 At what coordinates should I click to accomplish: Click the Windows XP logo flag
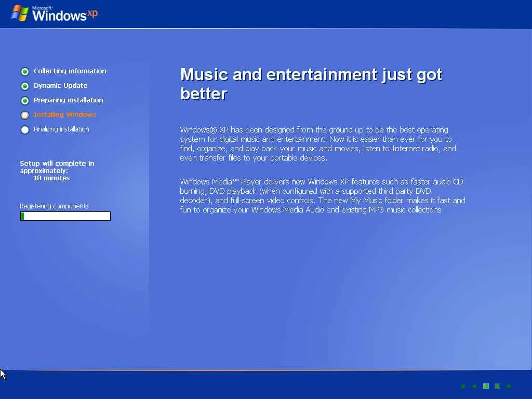[20, 14]
